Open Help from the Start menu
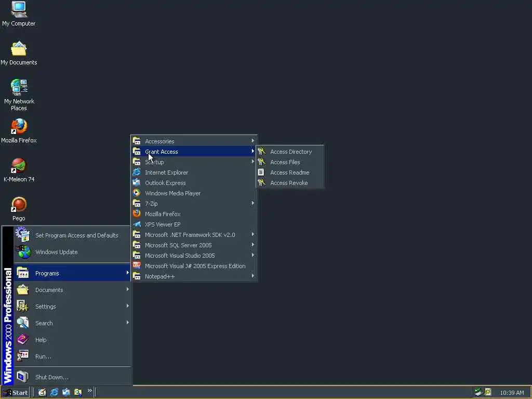This screenshot has height=399, width=532. [x=72, y=339]
